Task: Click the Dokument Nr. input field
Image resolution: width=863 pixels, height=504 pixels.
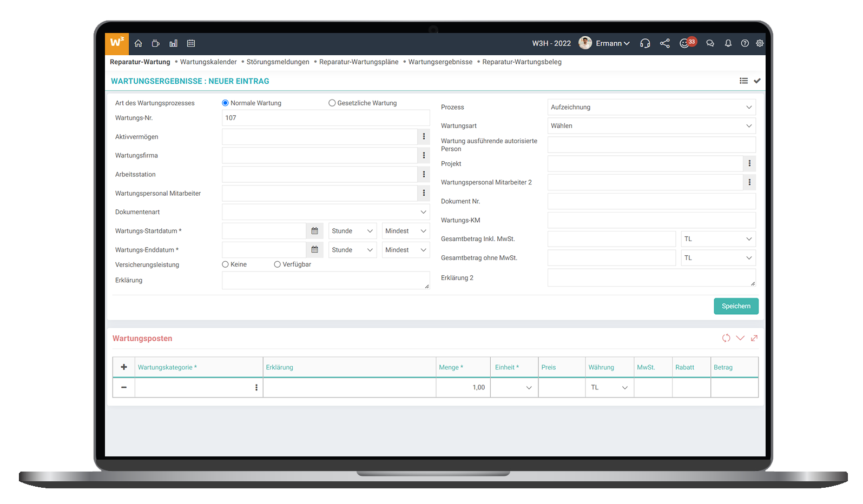Action: tap(651, 201)
